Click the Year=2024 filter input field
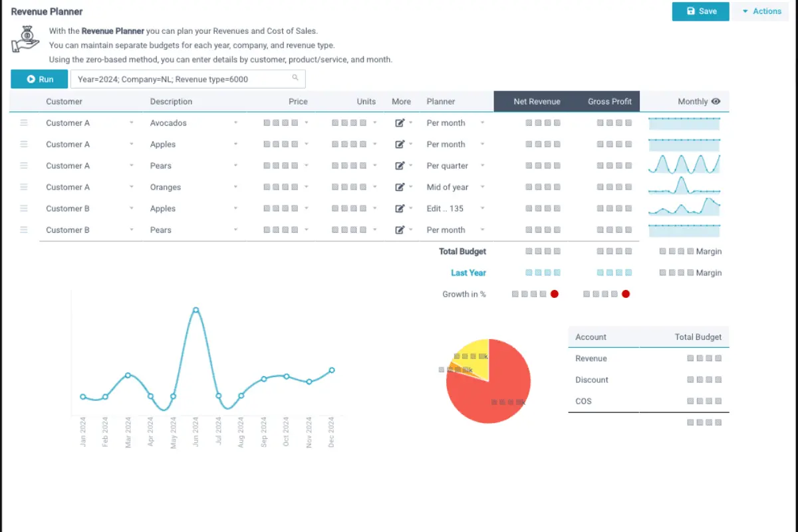Viewport: 798px width, 532px height. (188, 79)
